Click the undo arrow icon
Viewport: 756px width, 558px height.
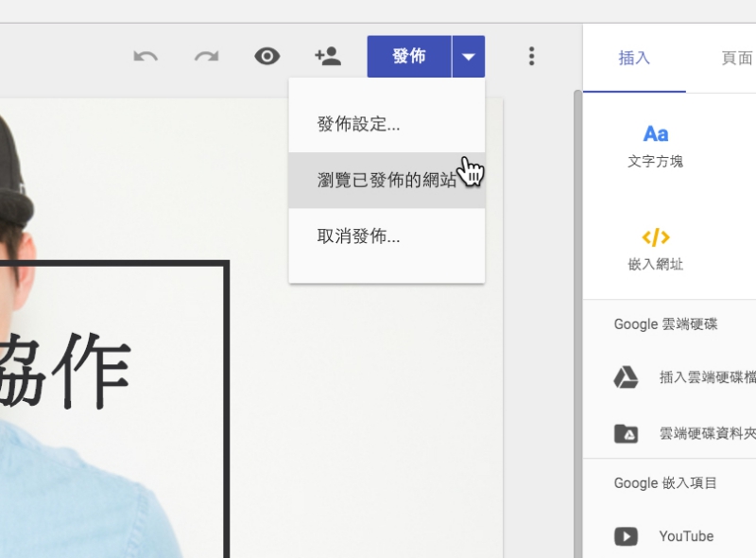146,57
